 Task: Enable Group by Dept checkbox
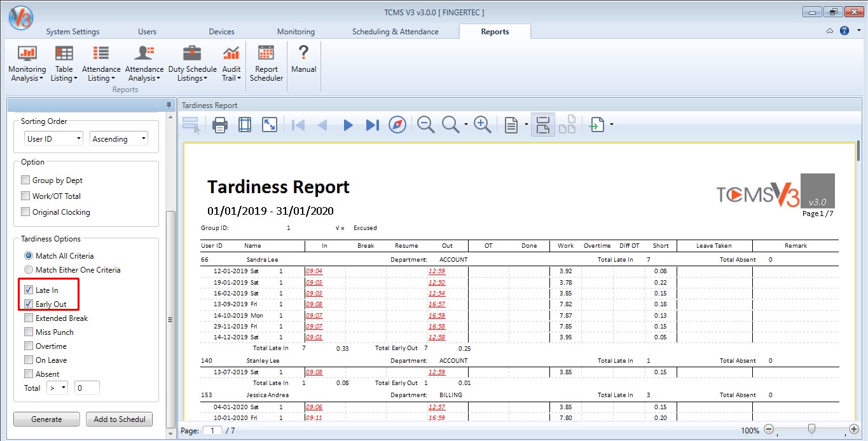coord(25,180)
